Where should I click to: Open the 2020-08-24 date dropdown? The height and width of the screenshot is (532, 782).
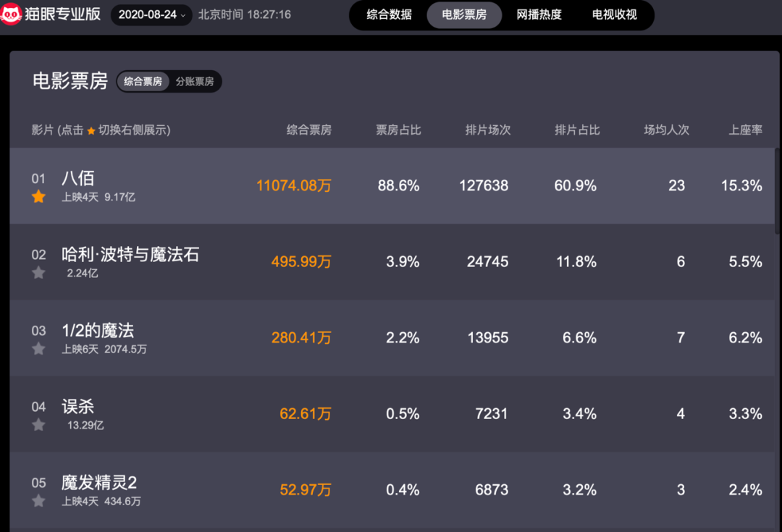(x=151, y=14)
